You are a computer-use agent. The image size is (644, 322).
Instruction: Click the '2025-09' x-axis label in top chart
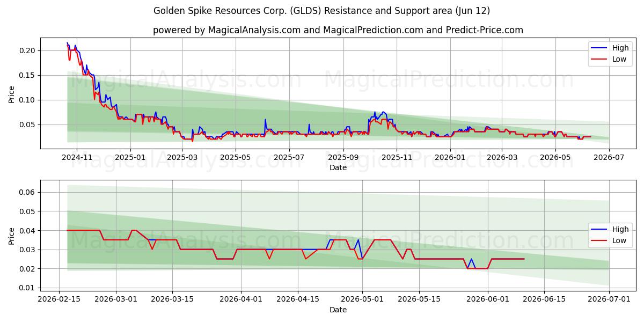click(x=343, y=157)
